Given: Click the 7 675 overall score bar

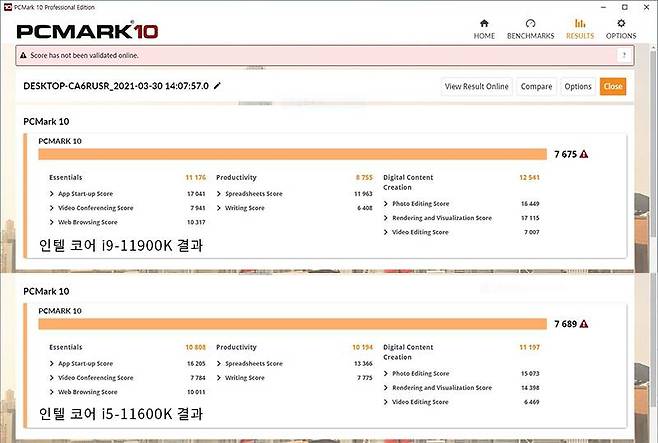Looking at the screenshot, I should (292, 154).
